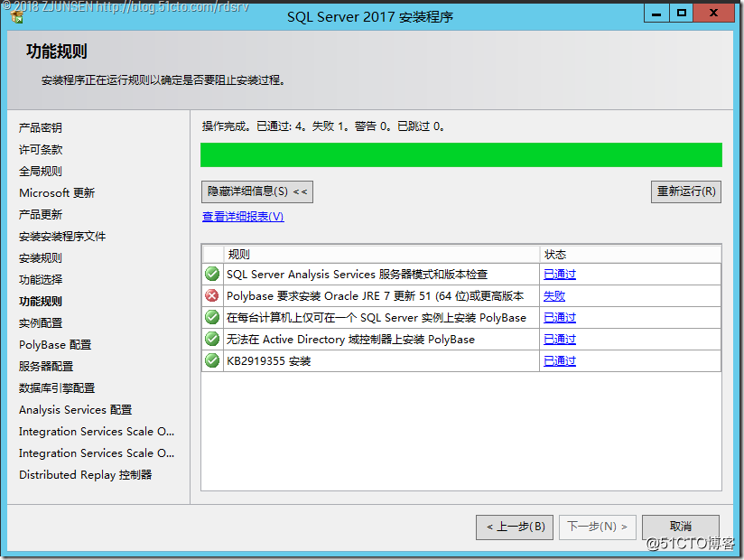The width and height of the screenshot is (744, 560).
Task: Click the green check icon for KB2919355 rule
Action: 212,360
